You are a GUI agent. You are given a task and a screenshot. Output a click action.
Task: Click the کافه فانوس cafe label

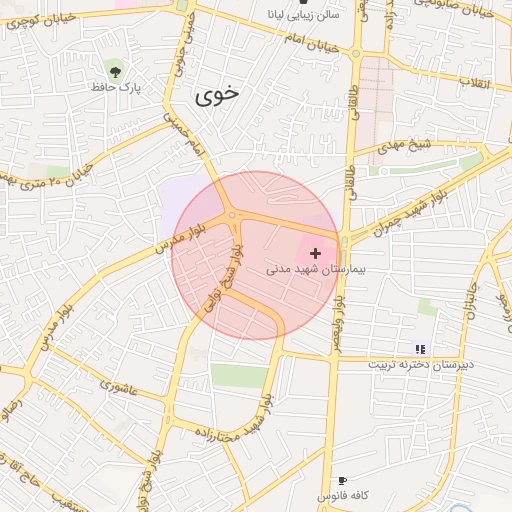coord(343,496)
